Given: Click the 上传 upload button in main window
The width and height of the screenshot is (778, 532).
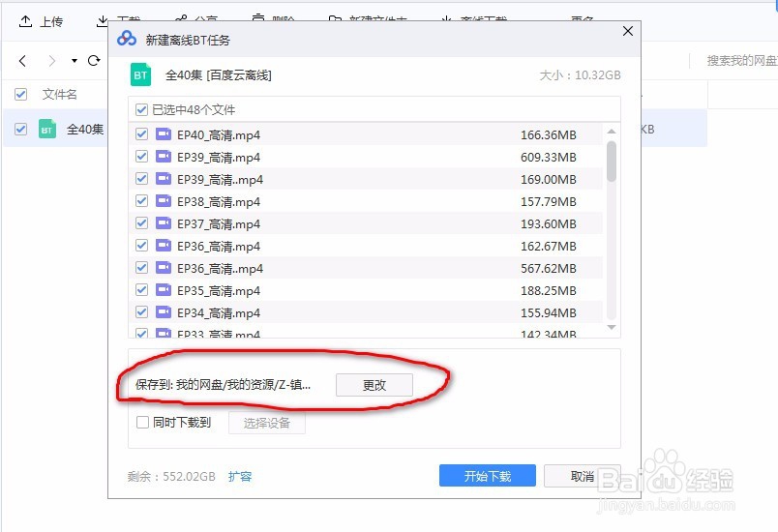Looking at the screenshot, I should (41, 21).
